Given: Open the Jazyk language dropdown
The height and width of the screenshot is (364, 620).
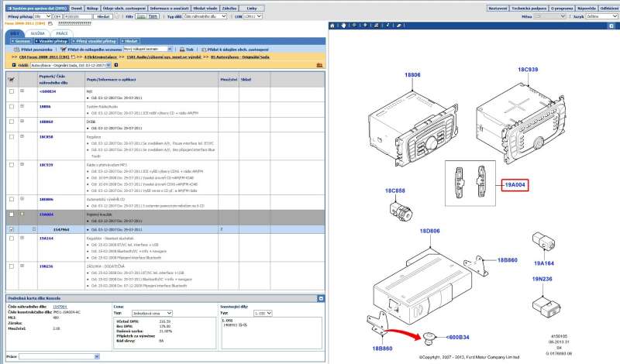Looking at the screenshot, I should 601,15.
